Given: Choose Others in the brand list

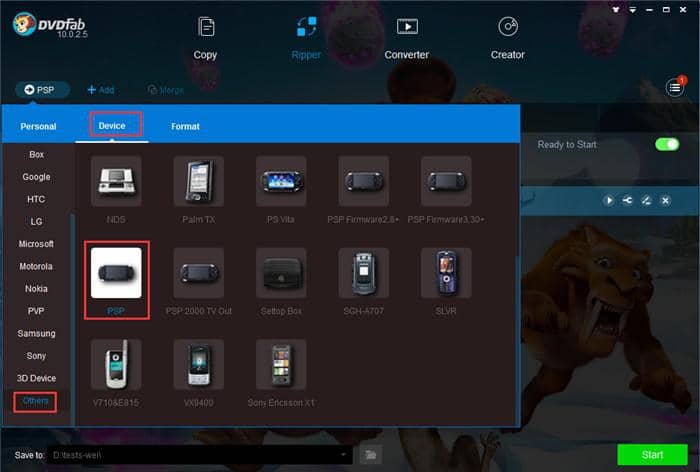Looking at the screenshot, I should (x=35, y=401).
